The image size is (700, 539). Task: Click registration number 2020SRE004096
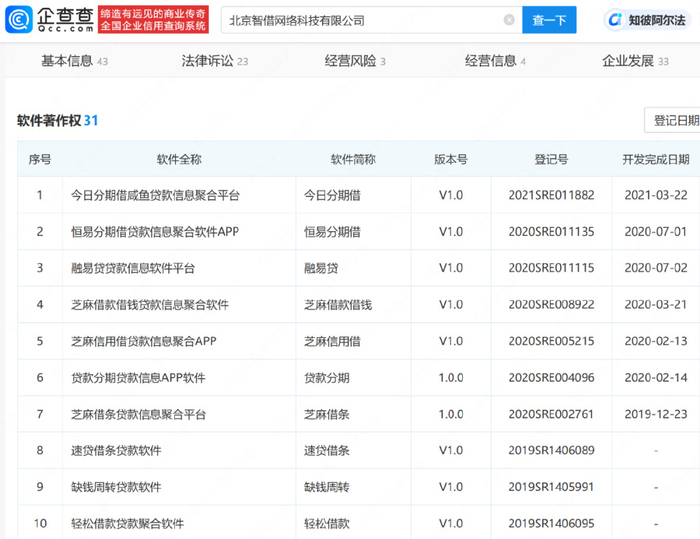(x=551, y=378)
